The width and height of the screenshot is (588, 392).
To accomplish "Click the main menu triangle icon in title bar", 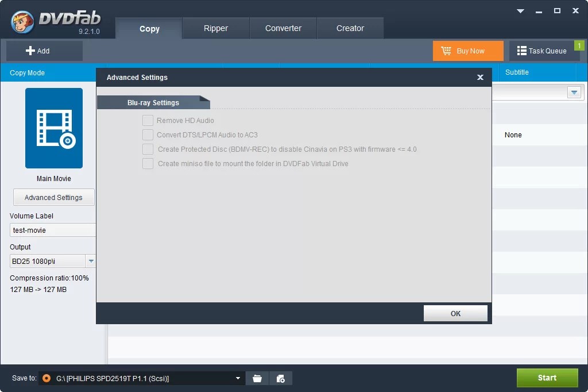I will coord(520,11).
